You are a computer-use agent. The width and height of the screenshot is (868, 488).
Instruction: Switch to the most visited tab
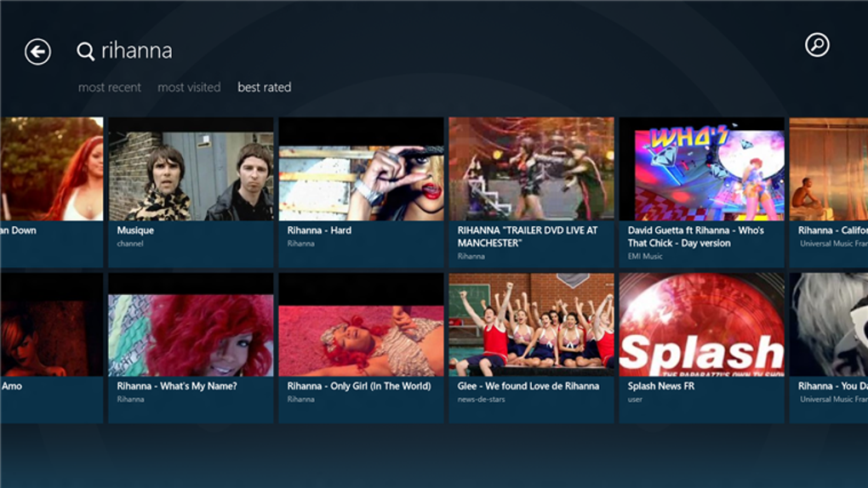pos(189,88)
